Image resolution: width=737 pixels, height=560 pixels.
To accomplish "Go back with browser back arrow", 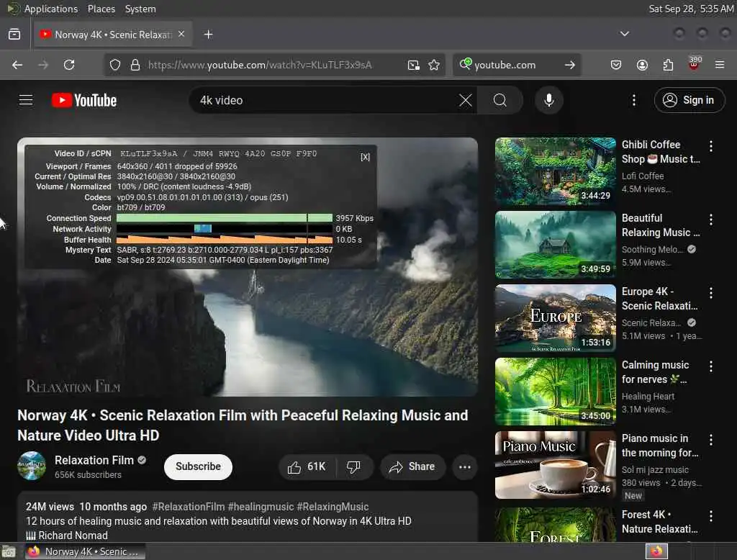I will click(17, 65).
